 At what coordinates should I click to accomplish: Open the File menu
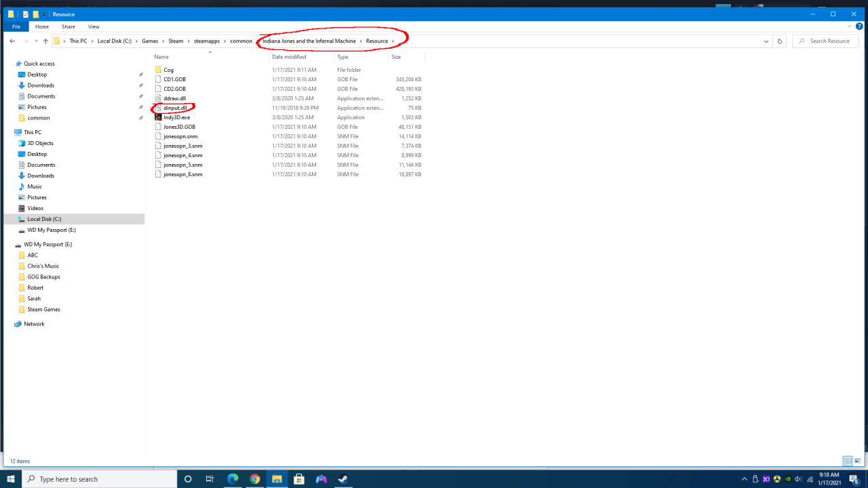[16, 26]
